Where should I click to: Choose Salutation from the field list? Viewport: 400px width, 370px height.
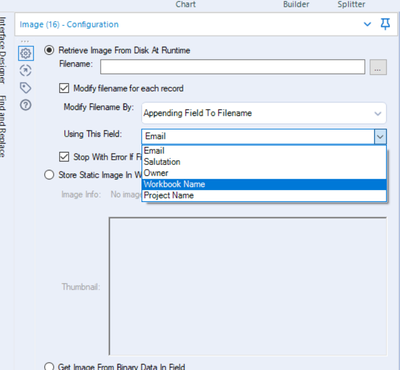point(264,162)
